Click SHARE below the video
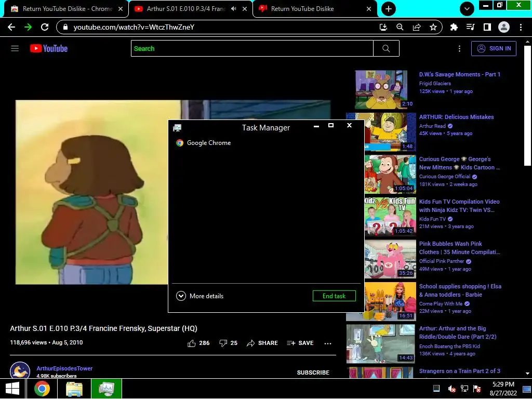The image size is (532, 399). (262, 343)
